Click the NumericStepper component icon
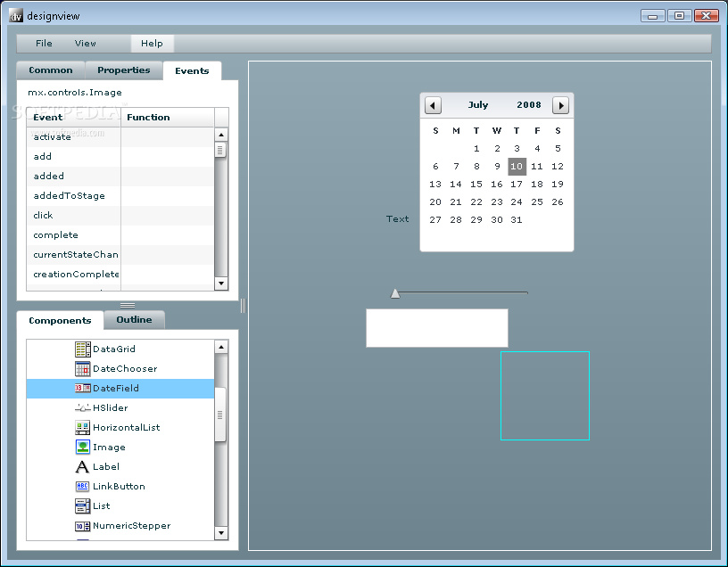The width and height of the screenshot is (728, 567). pos(83,526)
